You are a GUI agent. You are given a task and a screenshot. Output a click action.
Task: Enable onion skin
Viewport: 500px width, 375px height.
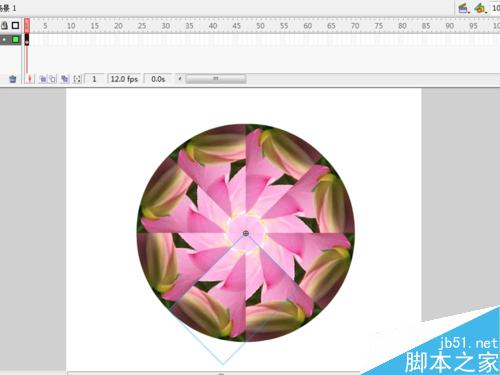coord(43,79)
